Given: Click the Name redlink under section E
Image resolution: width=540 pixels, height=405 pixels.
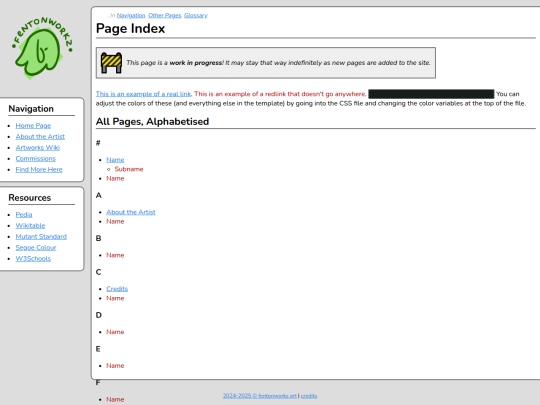Looking at the screenshot, I should (115, 366).
